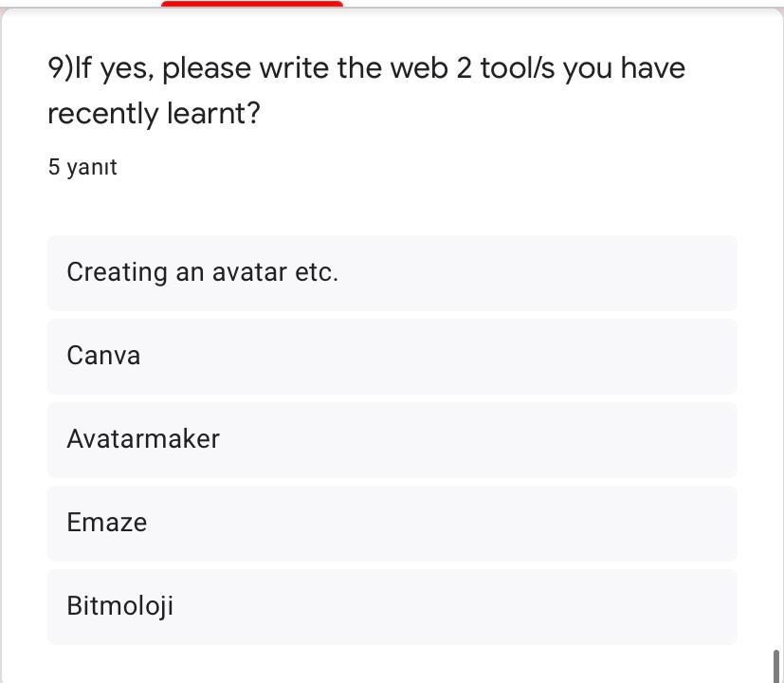Click the 'Canva' response entry
The height and width of the screenshot is (683, 784).
tap(392, 356)
